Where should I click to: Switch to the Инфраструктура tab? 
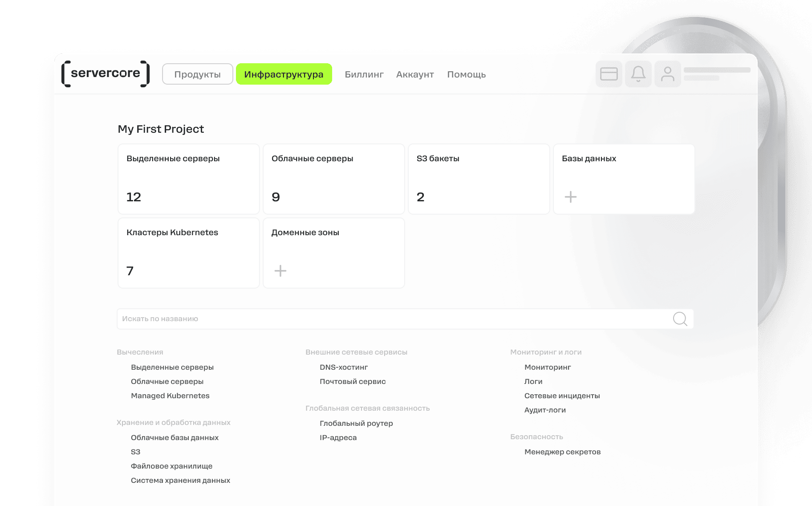(284, 74)
